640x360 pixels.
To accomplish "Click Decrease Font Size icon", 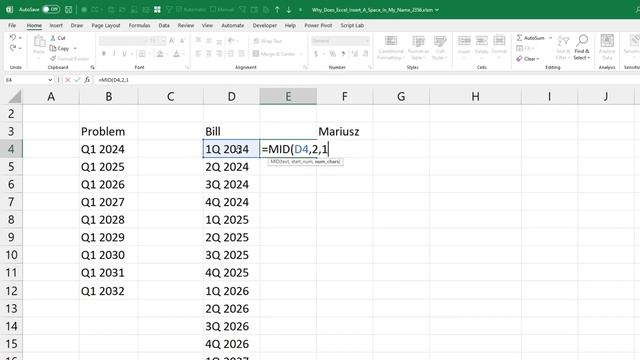I will pyautogui.click(x=182, y=40).
